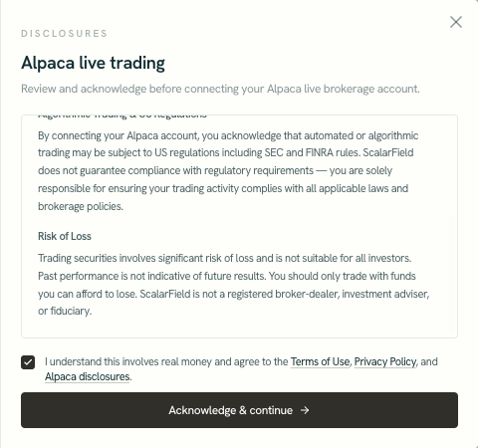Click the partially hidden Algorithmic Trading heading
Screen dimensions: 478x448
pos(122,116)
